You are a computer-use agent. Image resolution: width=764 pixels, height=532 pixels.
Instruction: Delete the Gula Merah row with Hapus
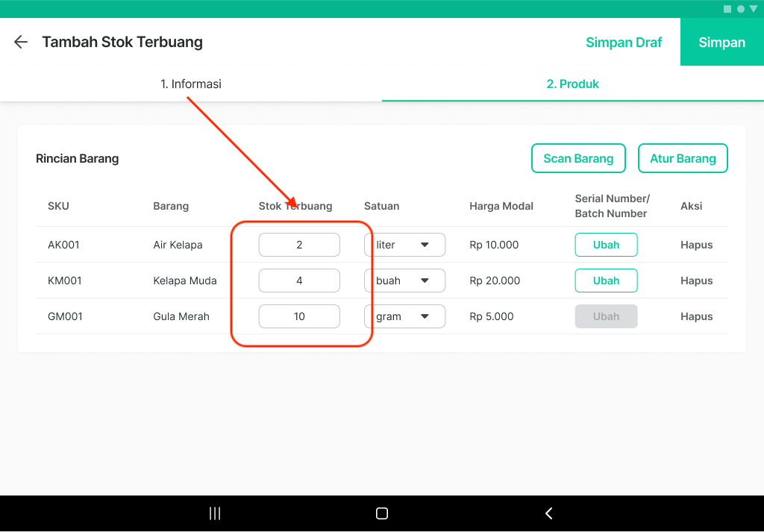(696, 316)
